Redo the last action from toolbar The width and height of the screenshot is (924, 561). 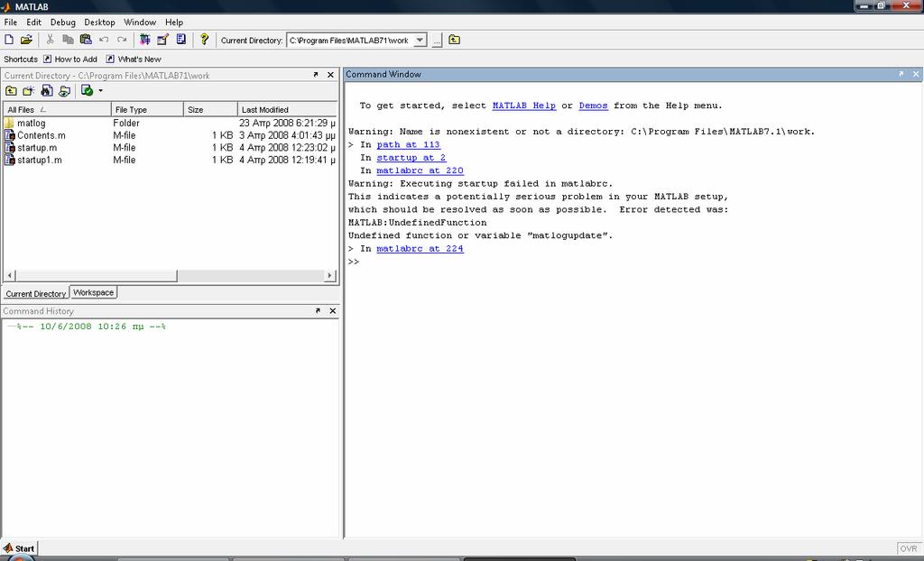click(x=122, y=40)
